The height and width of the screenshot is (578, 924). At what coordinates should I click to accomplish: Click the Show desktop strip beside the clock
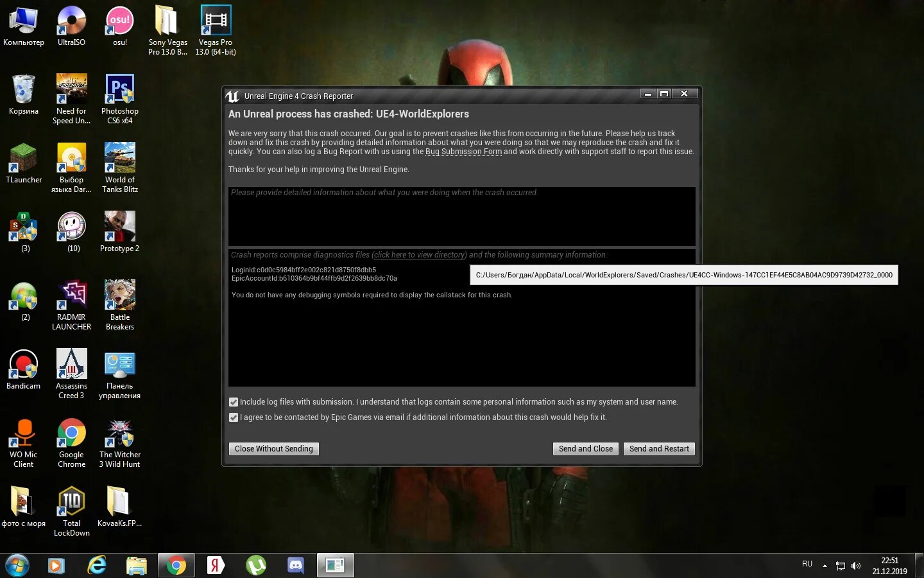[x=919, y=566]
